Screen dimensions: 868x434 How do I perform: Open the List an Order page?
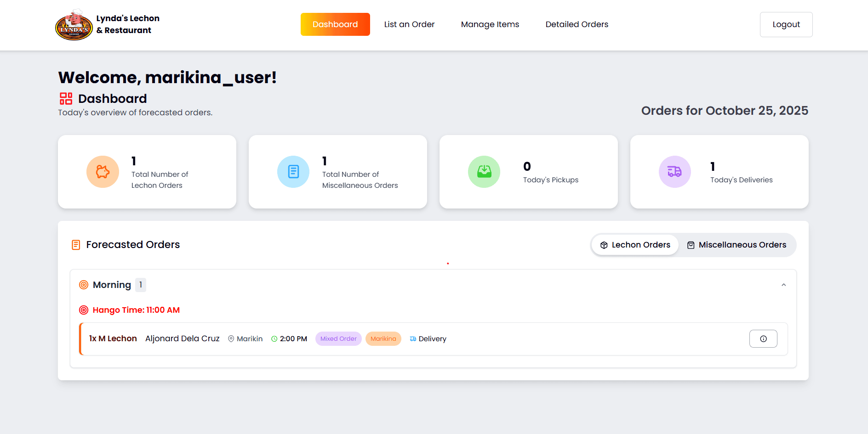pos(409,24)
